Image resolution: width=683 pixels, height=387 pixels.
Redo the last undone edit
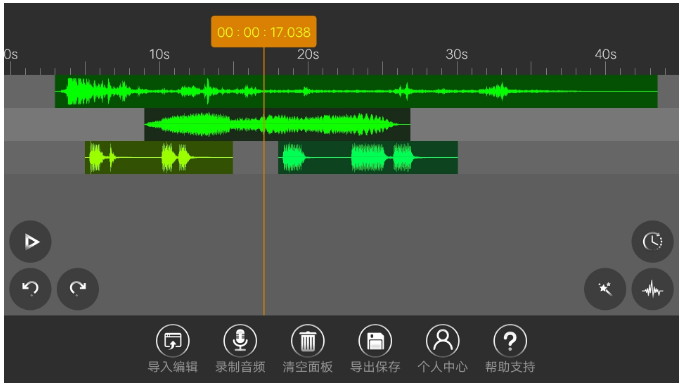click(78, 289)
